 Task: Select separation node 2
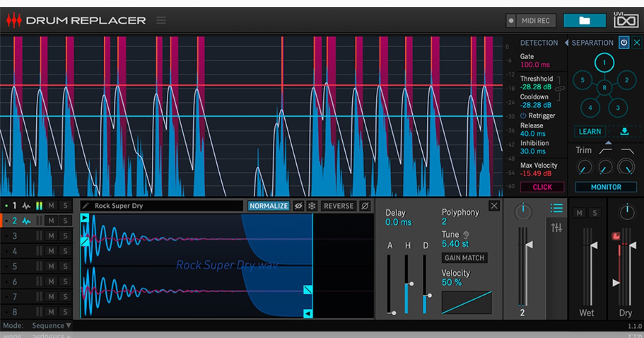[x=627, y=80]
